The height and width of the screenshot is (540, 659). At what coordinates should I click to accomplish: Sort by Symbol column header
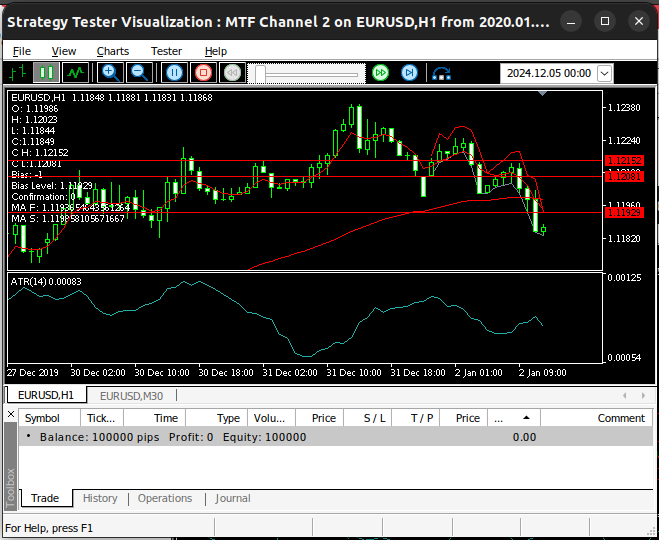49,418
